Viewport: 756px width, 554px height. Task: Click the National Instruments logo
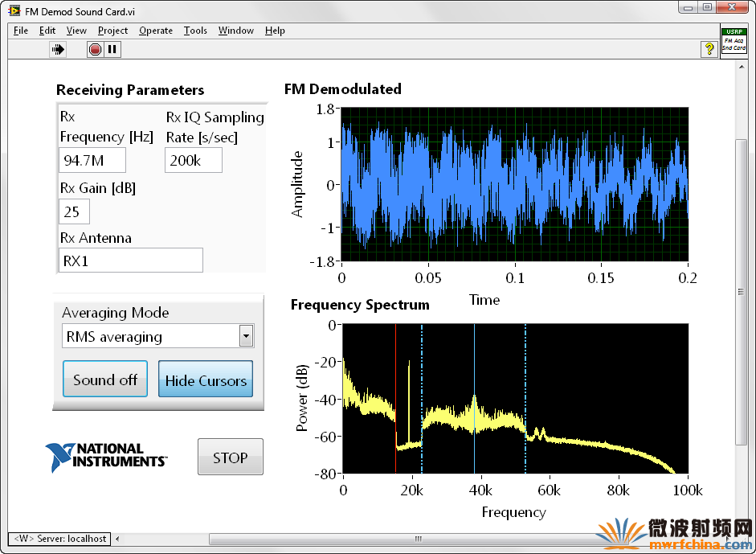coord(106,457)
